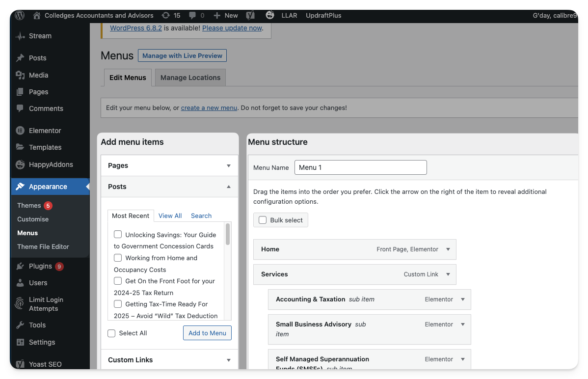The width and height of the screenshot is (588, 379).
Task: Click the Add to Menu button
Action: [x=207, y=333]
